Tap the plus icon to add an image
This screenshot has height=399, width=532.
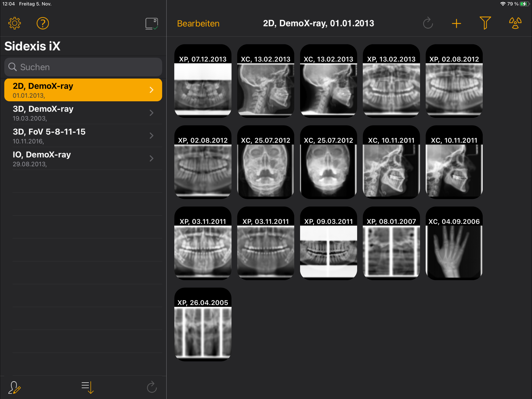(x=456, y=24)
